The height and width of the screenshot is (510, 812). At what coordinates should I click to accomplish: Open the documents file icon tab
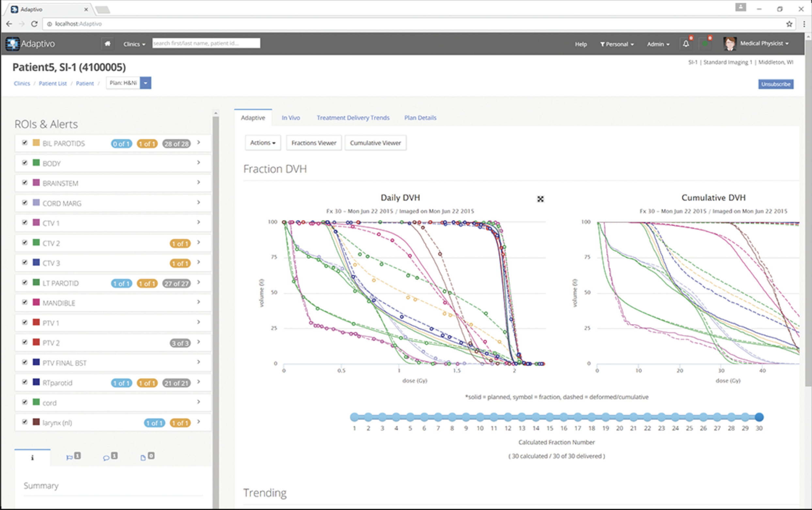(143, 457)
